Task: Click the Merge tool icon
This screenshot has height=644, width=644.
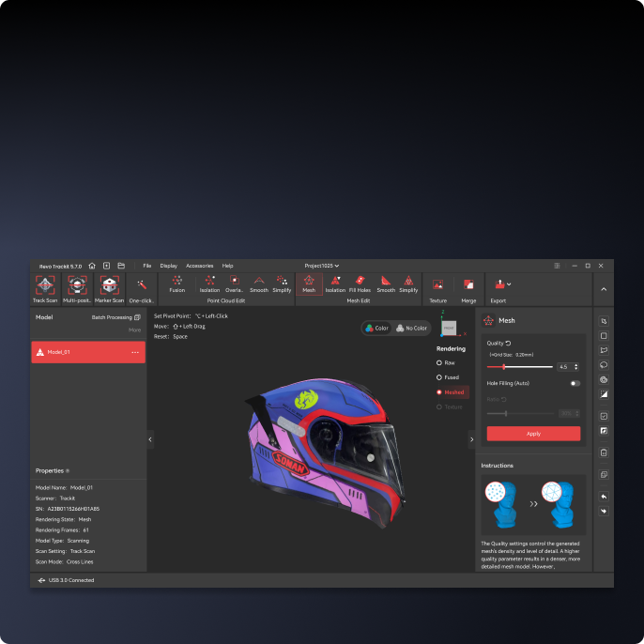Action: pyautogui.click(x=468, y=285)
